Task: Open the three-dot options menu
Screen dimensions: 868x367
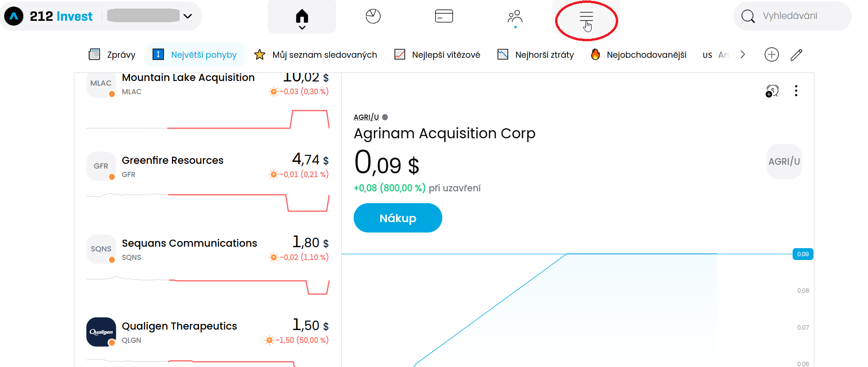Action: coord(796,91)
